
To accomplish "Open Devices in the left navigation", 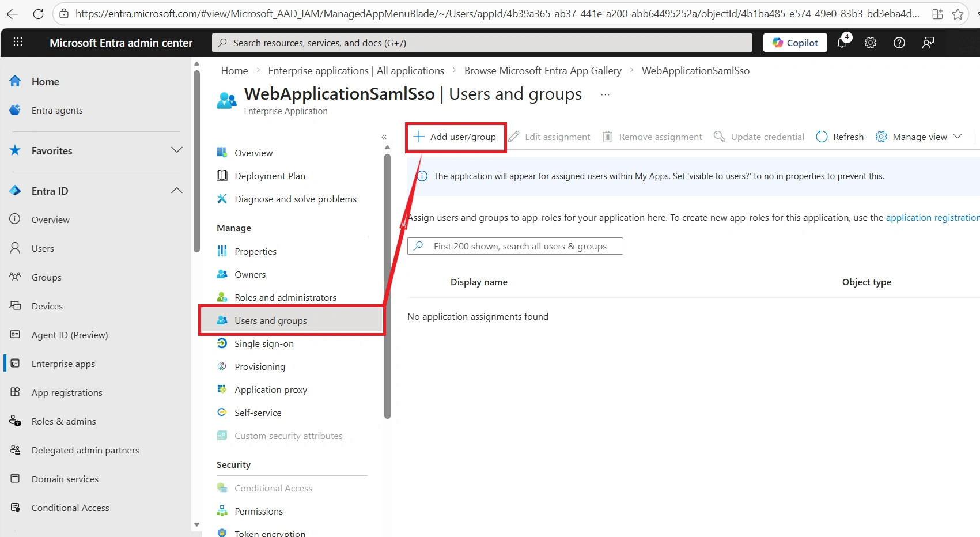I will click(47, 306).
